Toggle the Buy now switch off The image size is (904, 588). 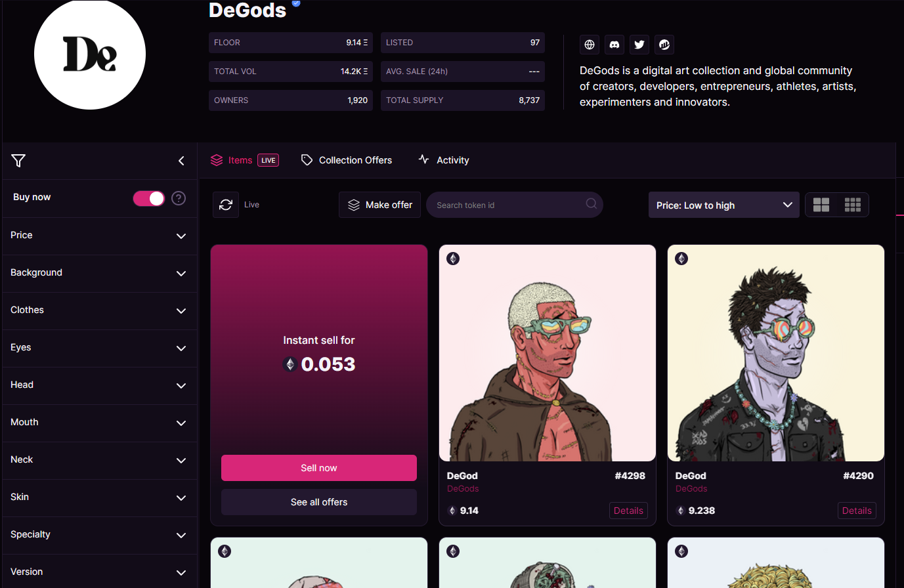(149, 198)
